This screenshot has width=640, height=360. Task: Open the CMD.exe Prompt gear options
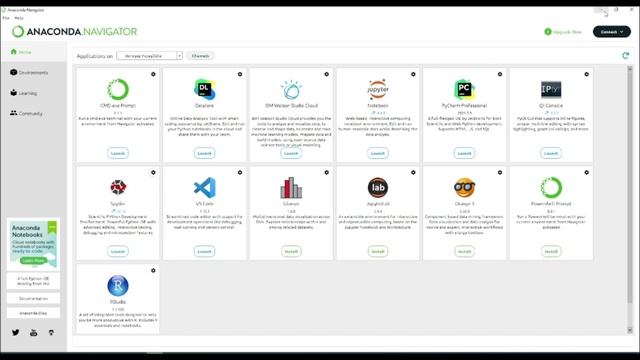(153, 74)
